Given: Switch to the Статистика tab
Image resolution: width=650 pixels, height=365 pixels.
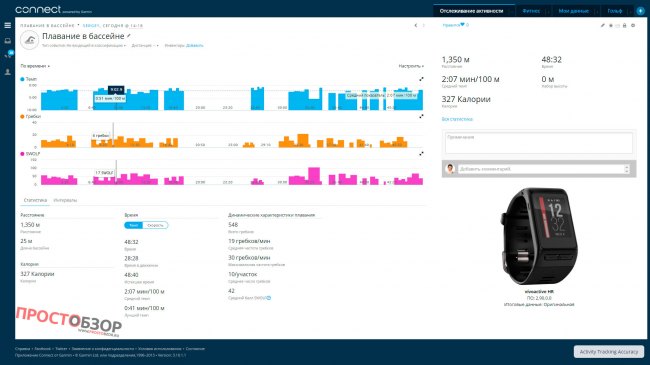Looking at the screenshot, I should coord(35,200).
